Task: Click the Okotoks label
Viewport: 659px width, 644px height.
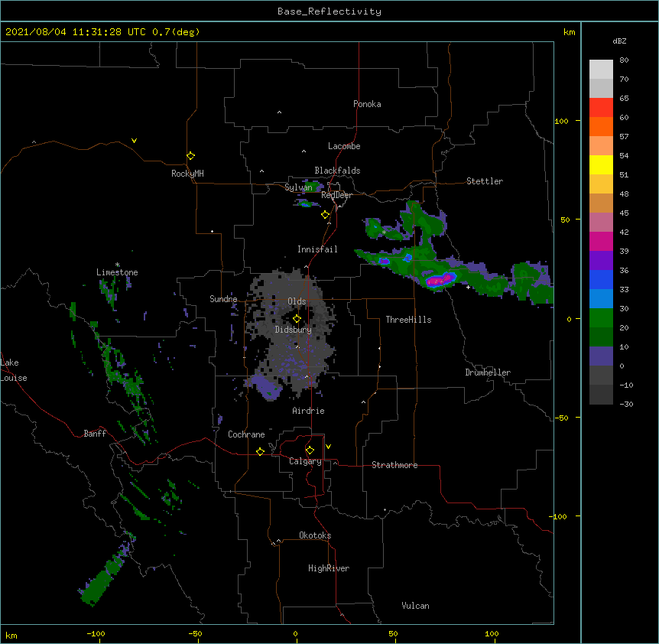Action: pyautogui.click(x=315, y=535)
